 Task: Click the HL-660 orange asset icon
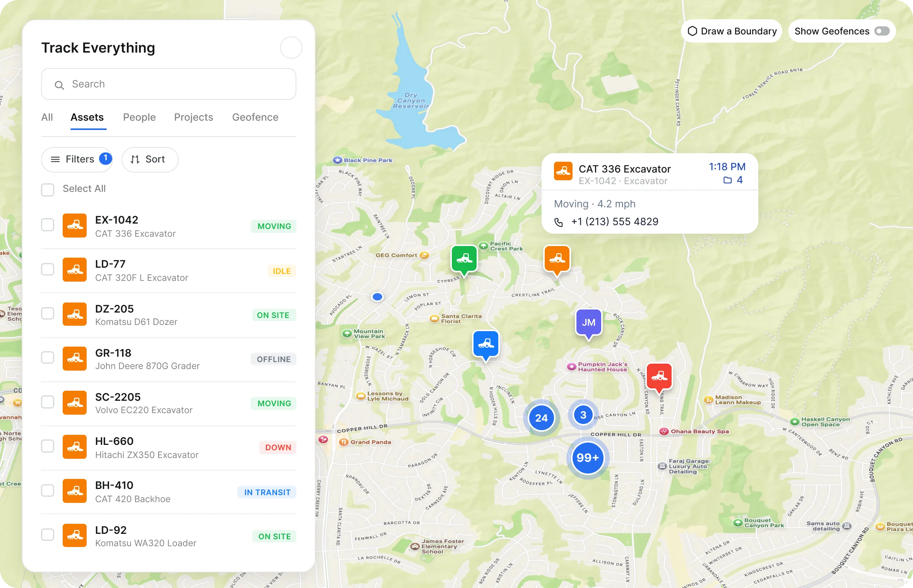tap(75, 447)
